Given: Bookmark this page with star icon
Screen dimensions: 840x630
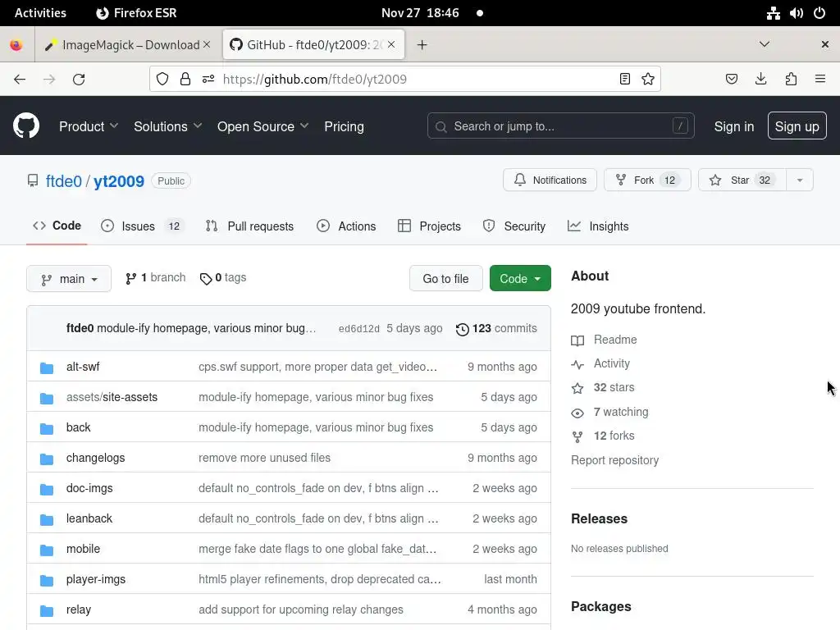Looking at the screenshot, I should click(648, 80).
